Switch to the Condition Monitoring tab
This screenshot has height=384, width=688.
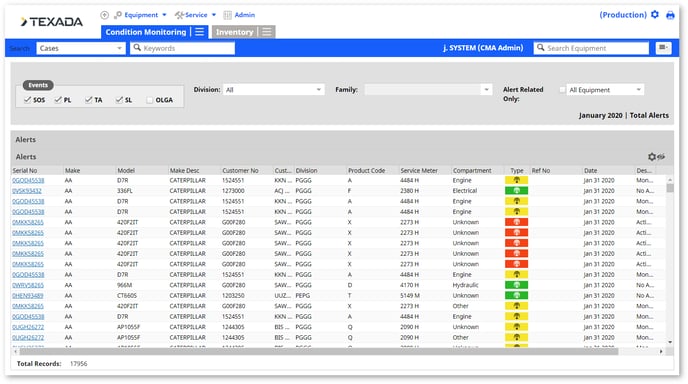pos(146,32)
